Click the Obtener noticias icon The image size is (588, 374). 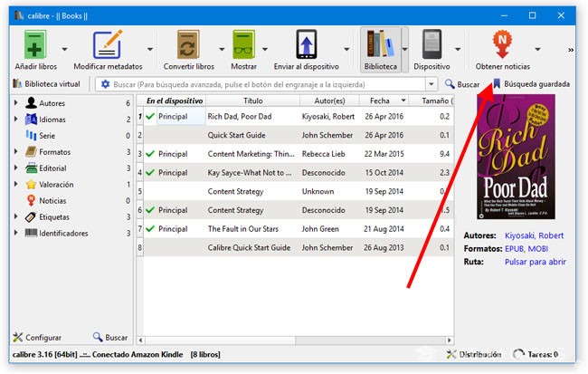[501, 45]
